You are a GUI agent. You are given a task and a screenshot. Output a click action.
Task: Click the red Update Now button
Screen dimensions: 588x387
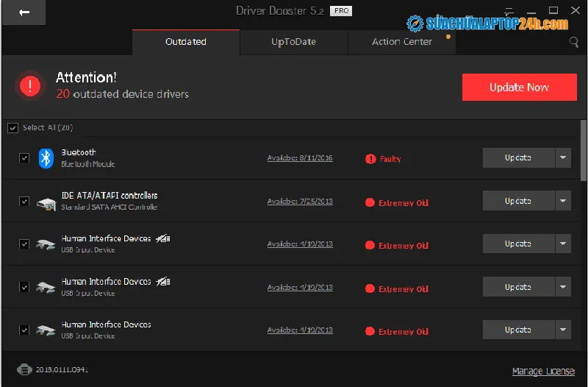click(x=520, y=87)
